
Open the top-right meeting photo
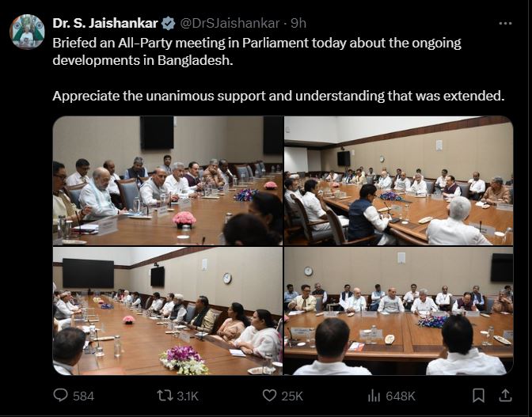coord(399,180)
